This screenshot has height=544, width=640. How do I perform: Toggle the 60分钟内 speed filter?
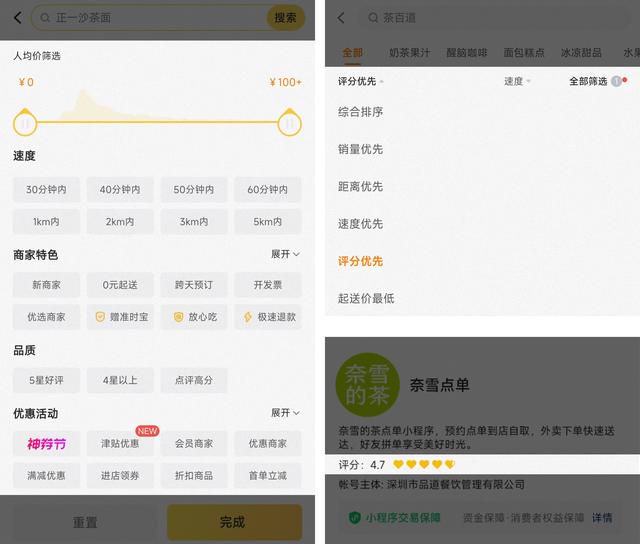[268, 189]
